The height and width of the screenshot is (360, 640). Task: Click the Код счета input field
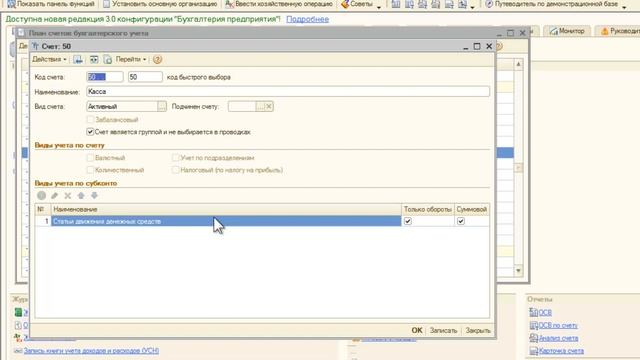point(105,77)
